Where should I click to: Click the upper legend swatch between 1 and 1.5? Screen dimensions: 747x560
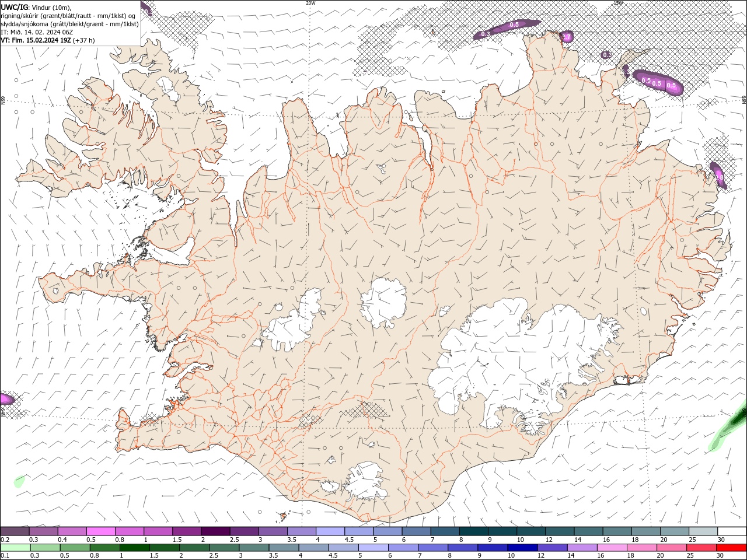click(x=158, y=531)
